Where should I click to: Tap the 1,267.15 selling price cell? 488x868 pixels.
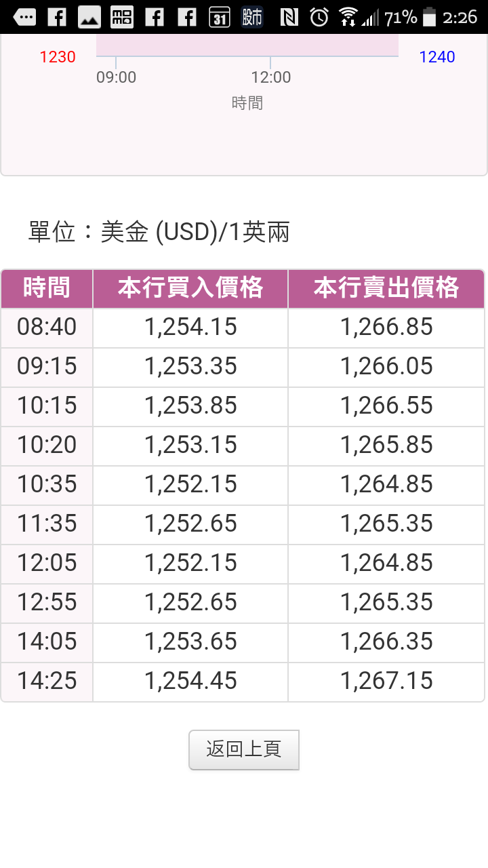point(386,682)
